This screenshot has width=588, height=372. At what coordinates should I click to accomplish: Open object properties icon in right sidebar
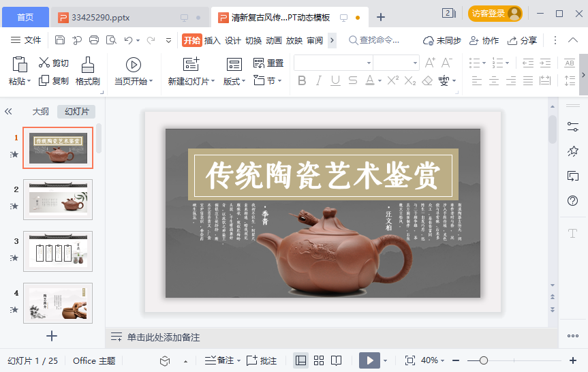click(572, 127)
